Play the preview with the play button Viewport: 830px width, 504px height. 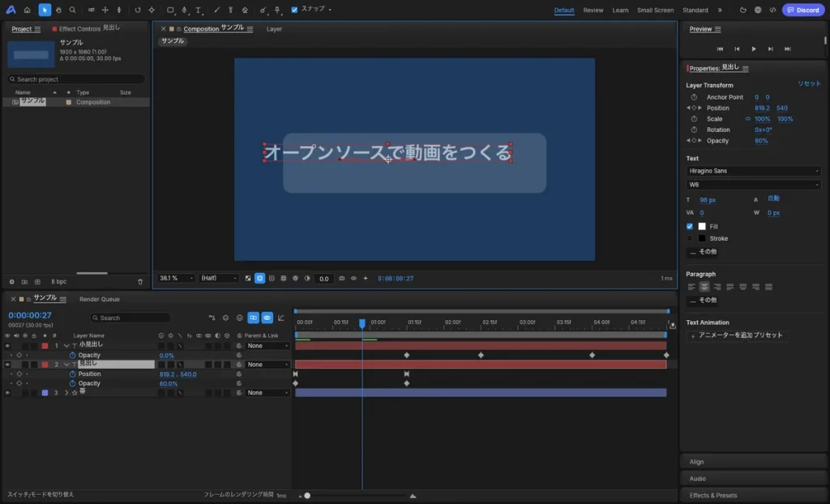coord(754,49)
